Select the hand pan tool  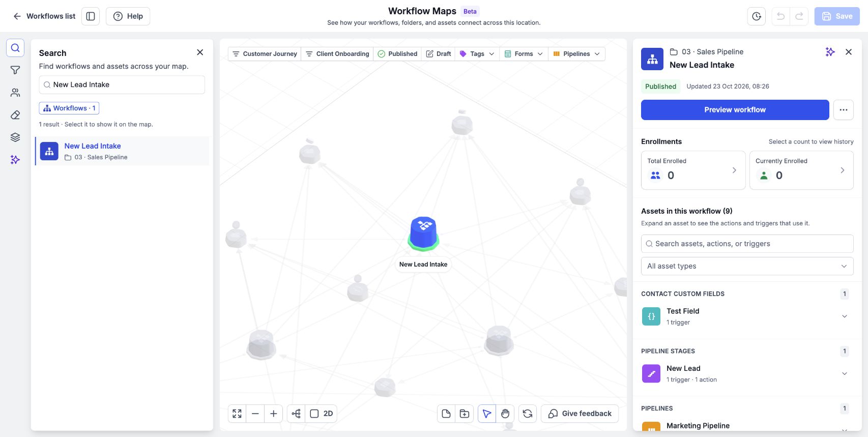tap(505, 414)
